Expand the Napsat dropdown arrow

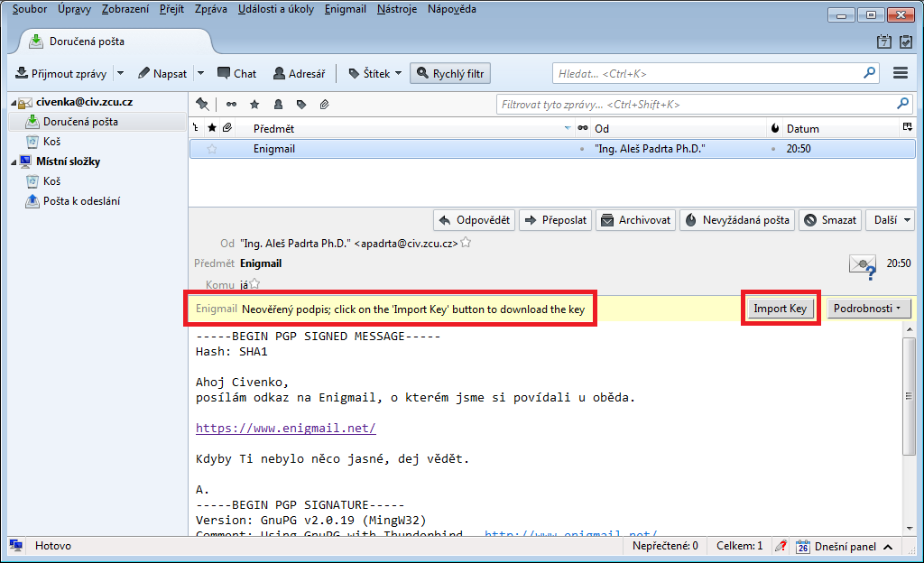pos(201,74)
